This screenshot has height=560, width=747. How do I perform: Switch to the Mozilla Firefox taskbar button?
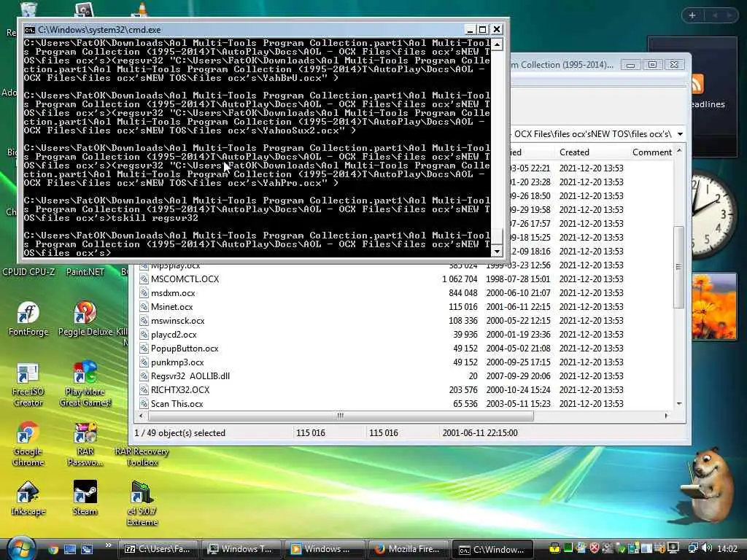pos(409,549)
